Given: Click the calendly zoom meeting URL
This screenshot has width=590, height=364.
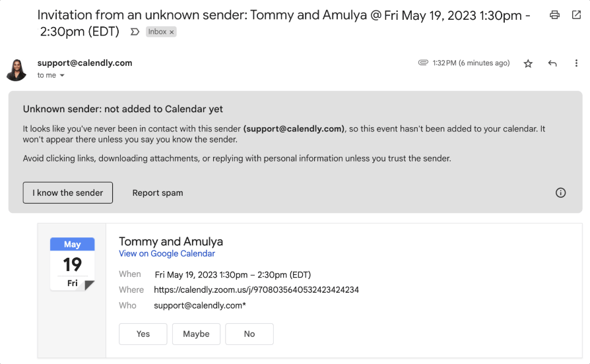Looking at the screenshot, I should pos(256,290).
